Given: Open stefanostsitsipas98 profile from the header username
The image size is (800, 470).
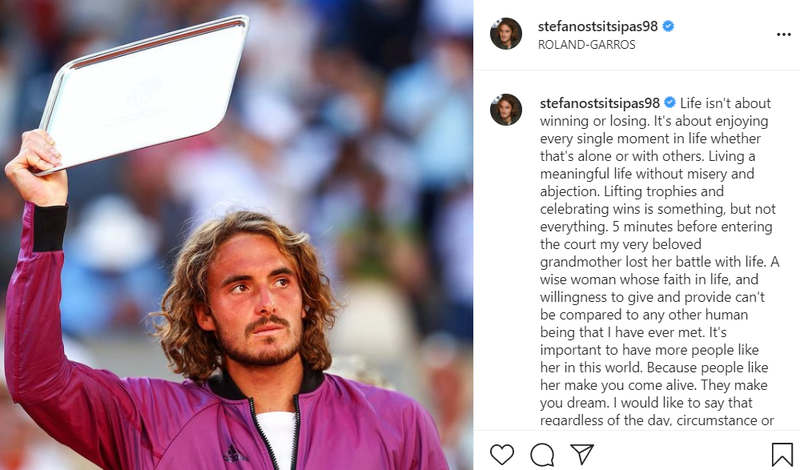Looking at the screenshot, I should [x=597, y=27].
